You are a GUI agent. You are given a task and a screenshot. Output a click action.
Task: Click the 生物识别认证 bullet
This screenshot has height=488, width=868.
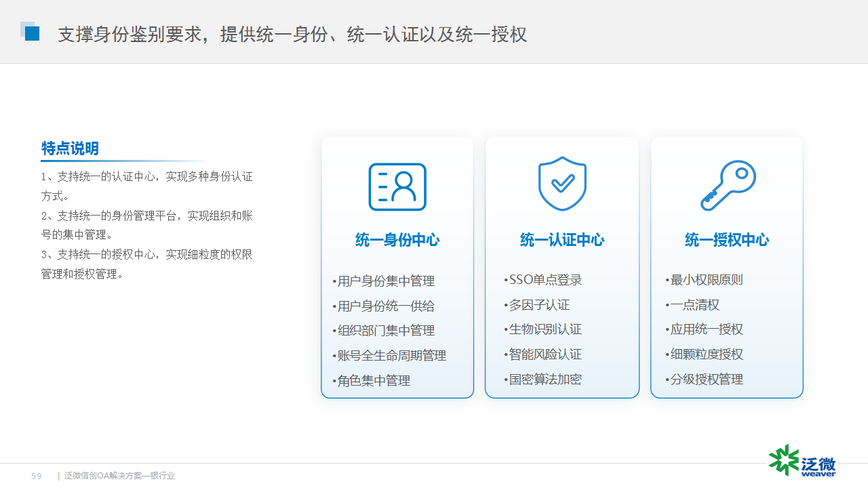point(543,329)
